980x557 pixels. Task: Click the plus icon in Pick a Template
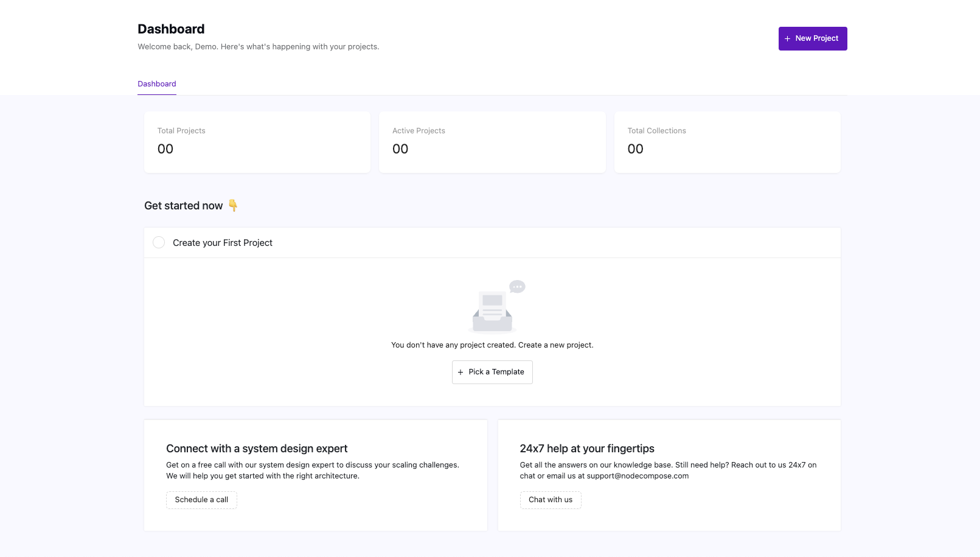(x=460, y=373)
